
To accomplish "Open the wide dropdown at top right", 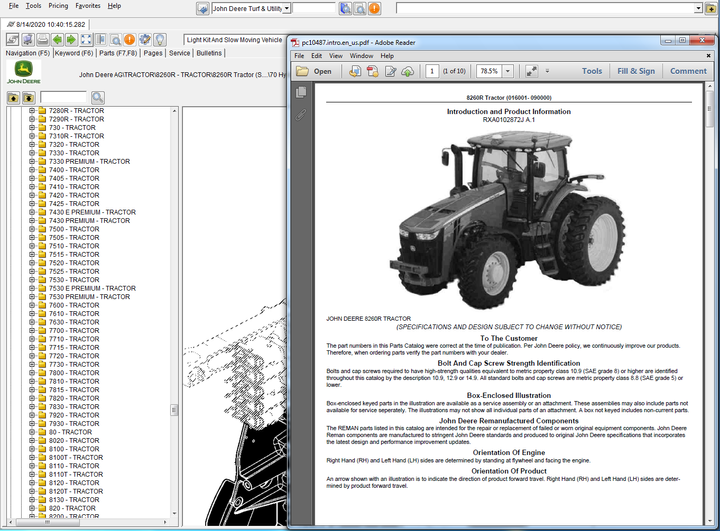I will pyautogui.click(x=698, y=8).
